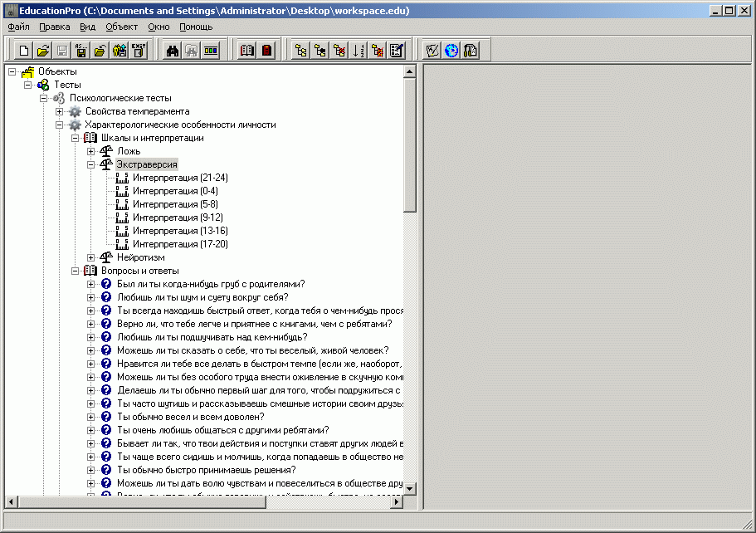This screenshot has width=756, height=533.
Task: Expand the Нейротизм scale node
Action: (91, 257)
